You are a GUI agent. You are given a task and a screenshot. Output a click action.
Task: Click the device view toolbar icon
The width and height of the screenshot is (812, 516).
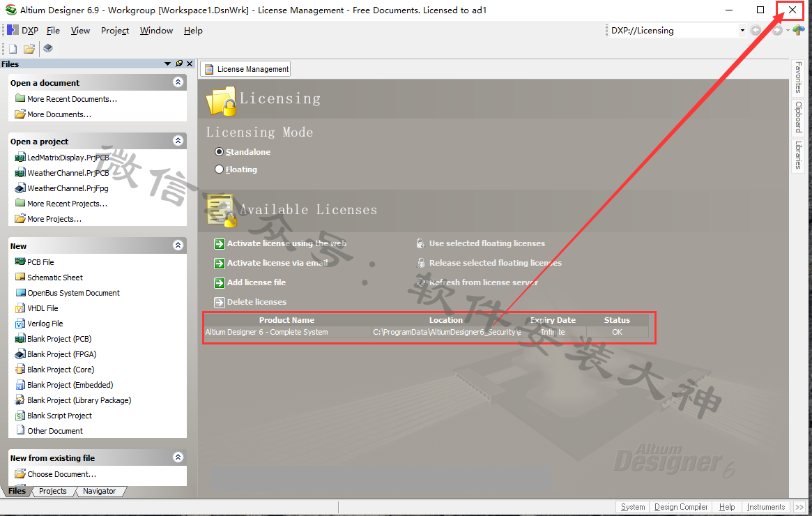click(48, 48)
